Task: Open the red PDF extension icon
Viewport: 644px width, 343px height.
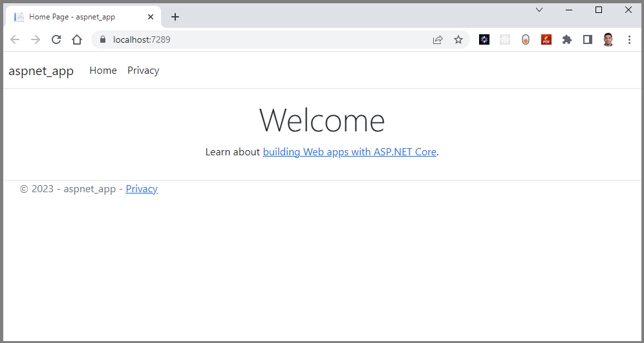Action: pyautogui.click(x=546, y=39)
